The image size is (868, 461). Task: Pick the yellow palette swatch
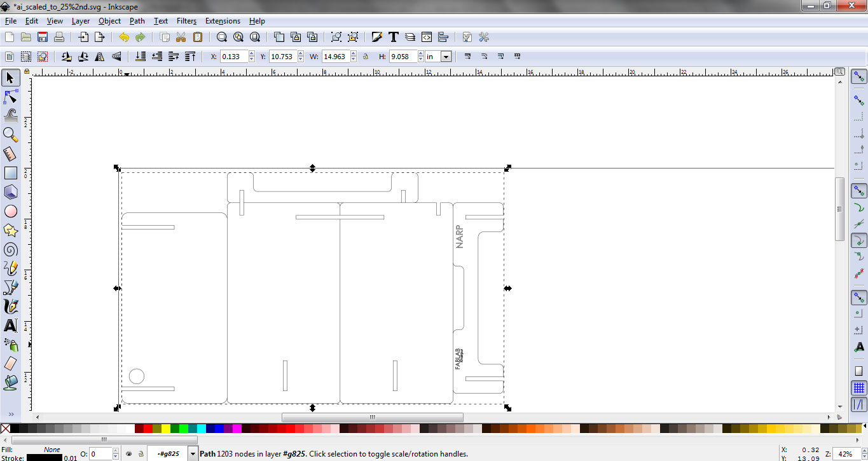coord(167,429)
